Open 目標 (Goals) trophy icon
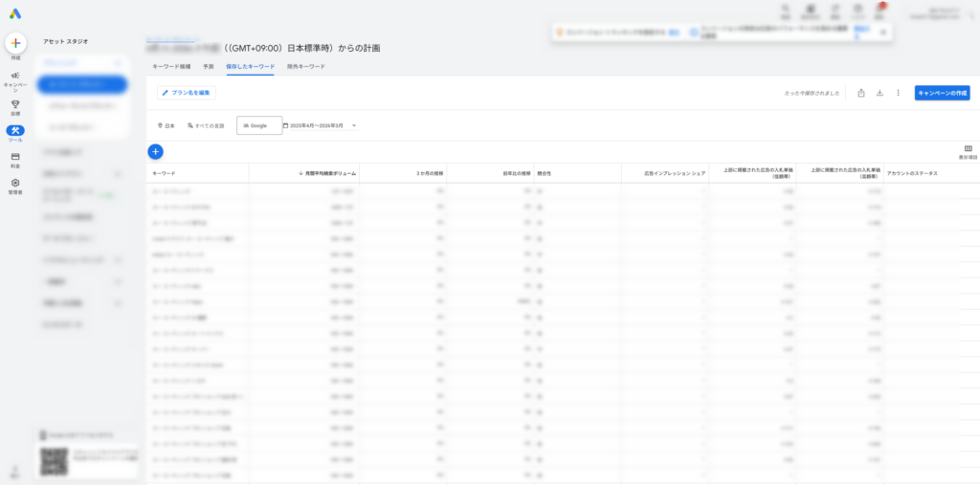Image resolution: width=980 pixels, height=485 pixels. pyautogui.click(x=15, y=106)
